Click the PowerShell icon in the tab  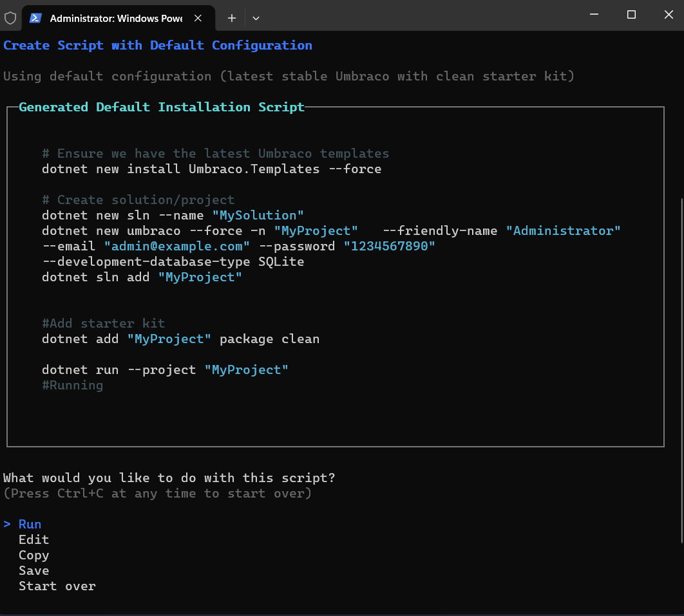(35, 17)
